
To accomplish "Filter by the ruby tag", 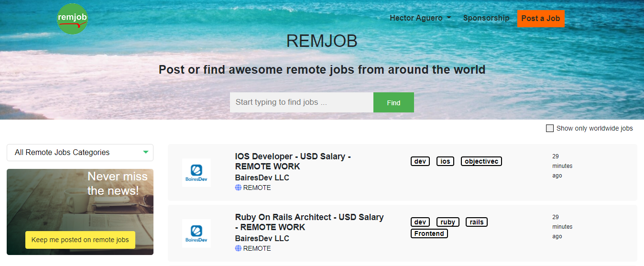I will pos(448,222).
